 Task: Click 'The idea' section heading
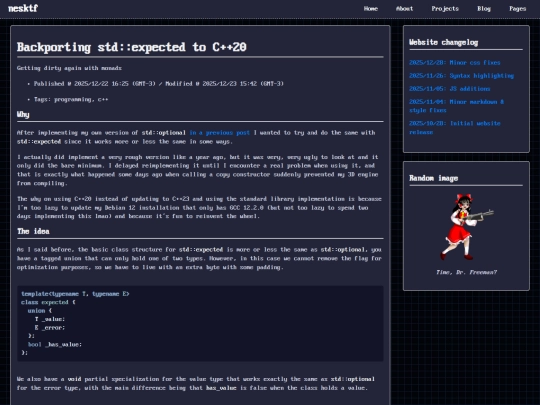[33, 231]
